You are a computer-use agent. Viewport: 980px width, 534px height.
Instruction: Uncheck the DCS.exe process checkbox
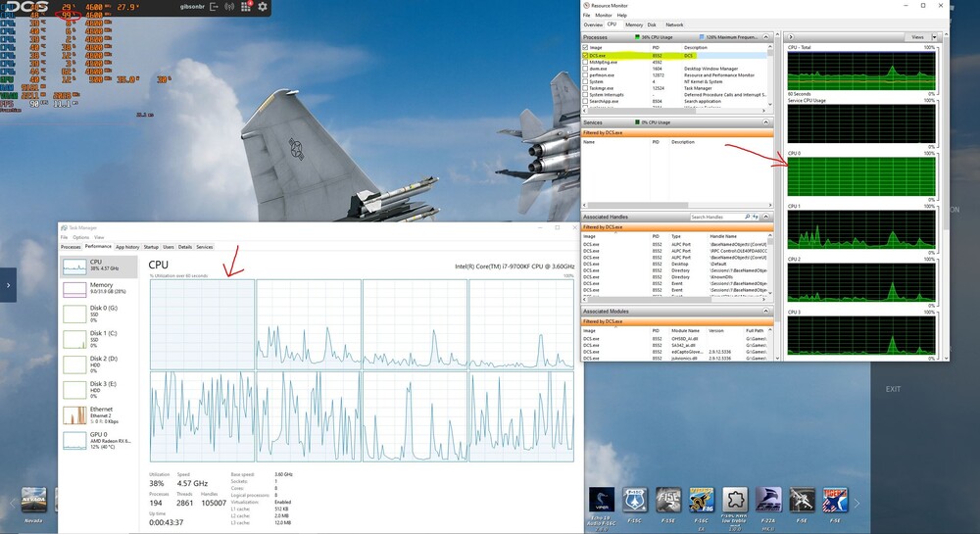[x=586, y=56]
